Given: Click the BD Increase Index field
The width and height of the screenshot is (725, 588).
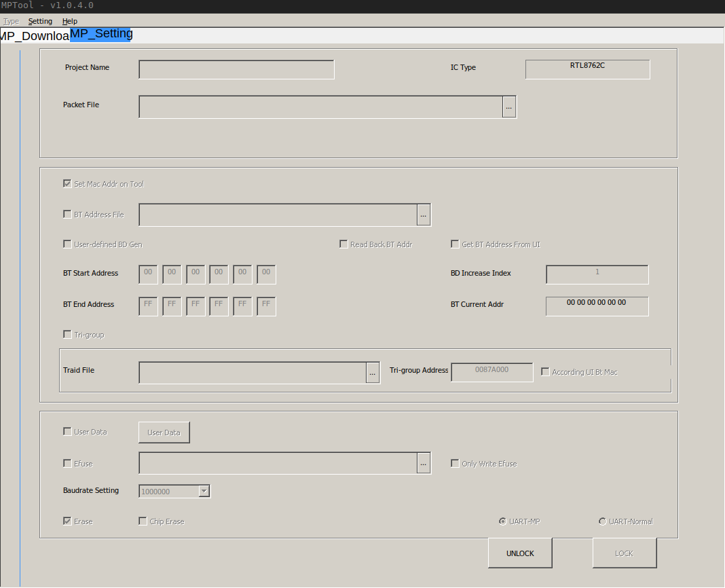Looking at the screenshot, I should tap(597, 274).
